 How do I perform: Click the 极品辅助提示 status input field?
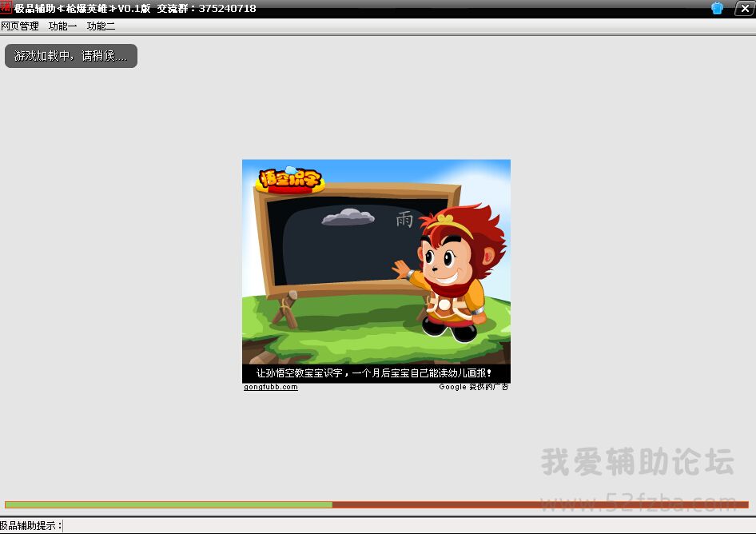409,526
